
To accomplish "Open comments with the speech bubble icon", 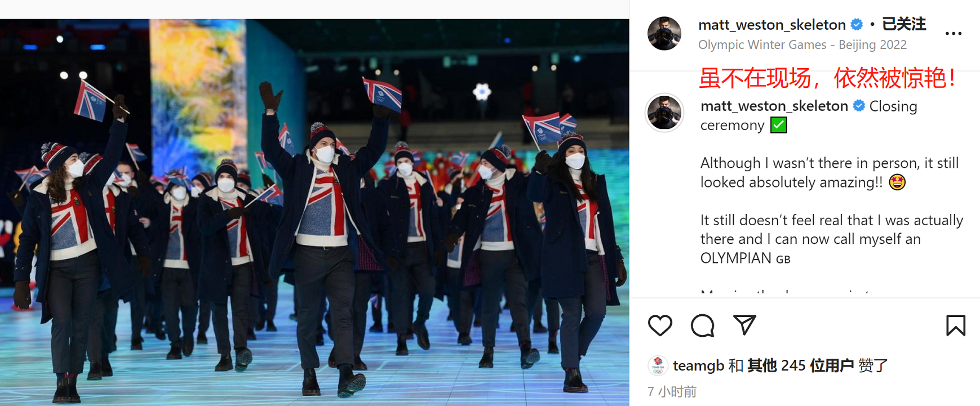I will coord(702,325).
